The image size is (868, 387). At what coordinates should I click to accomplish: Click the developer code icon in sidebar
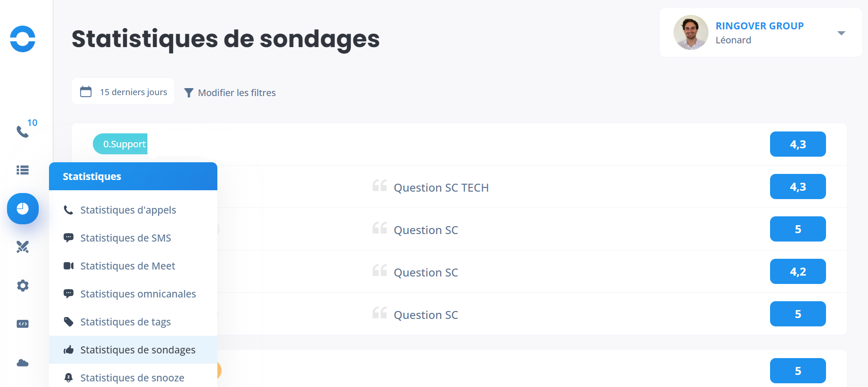tap(22, 324)
